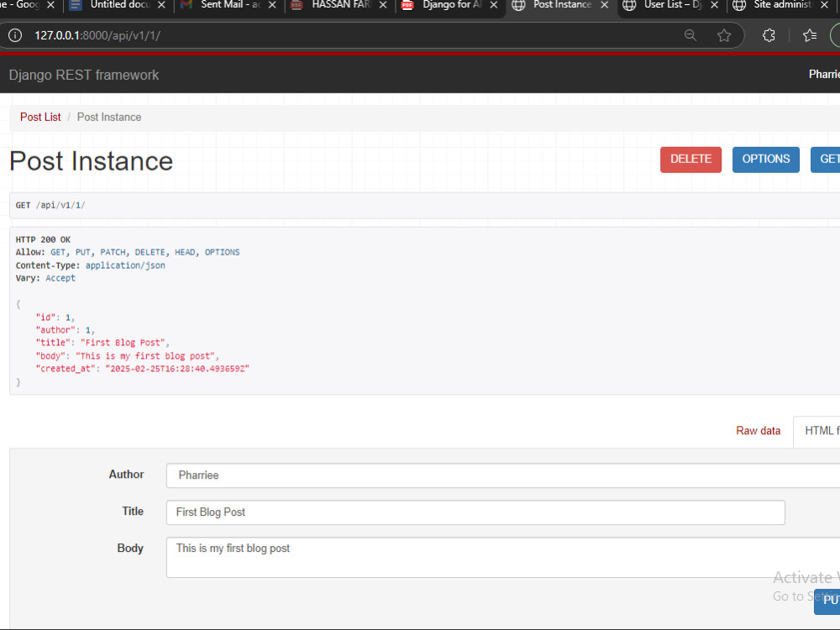Click the application/json content type value
The width and height of the screenshot is (840, 630).
tap(125, 265)
